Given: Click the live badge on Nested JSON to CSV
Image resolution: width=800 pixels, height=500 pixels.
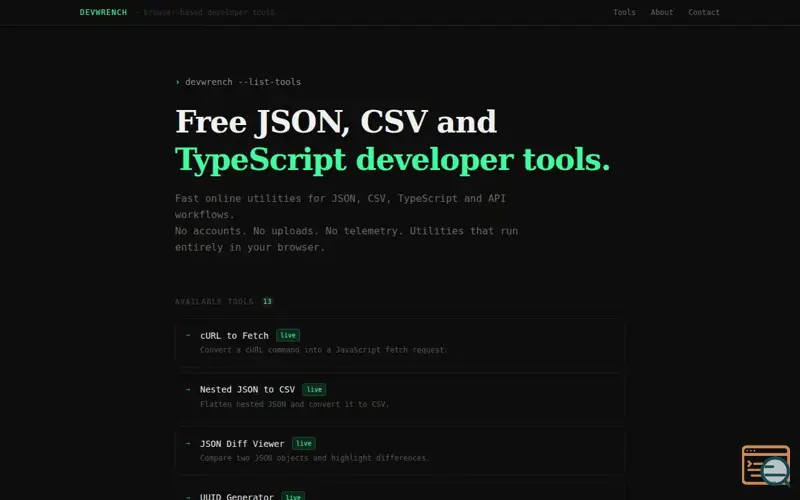Looking at the screenshot, I should tap(314, 390).
